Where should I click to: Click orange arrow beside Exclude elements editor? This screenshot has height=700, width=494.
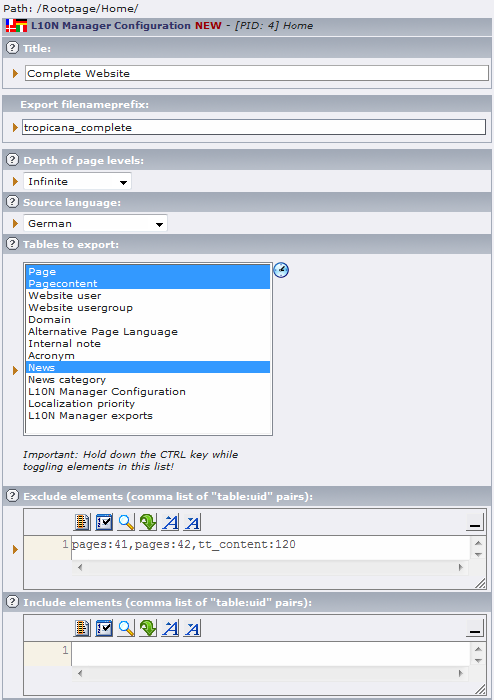(15, 549)
